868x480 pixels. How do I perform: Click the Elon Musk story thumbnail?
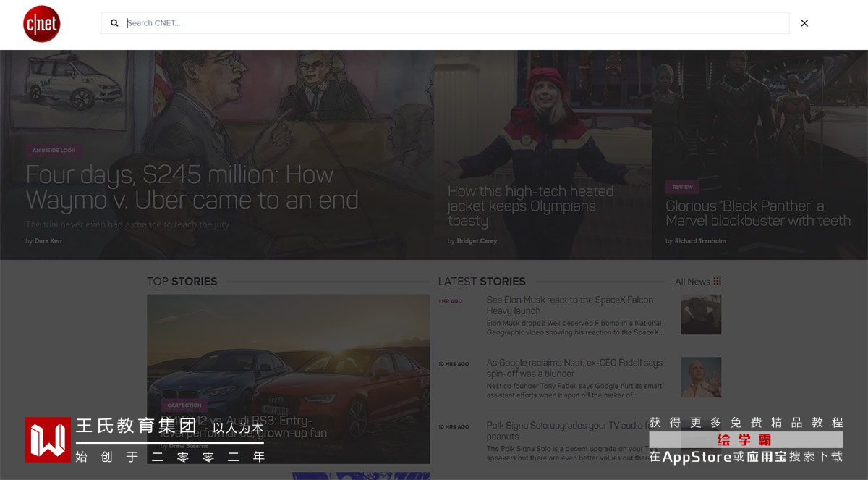tap(701, 314)
